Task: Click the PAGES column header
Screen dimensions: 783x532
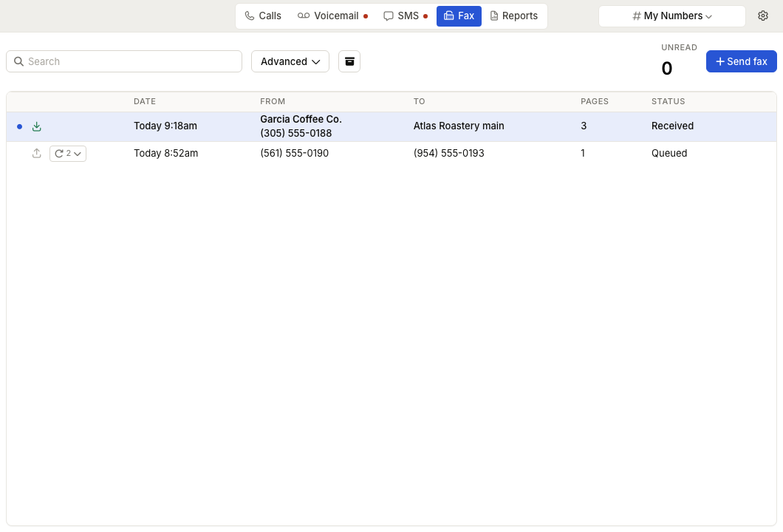Action: (594, 101)
